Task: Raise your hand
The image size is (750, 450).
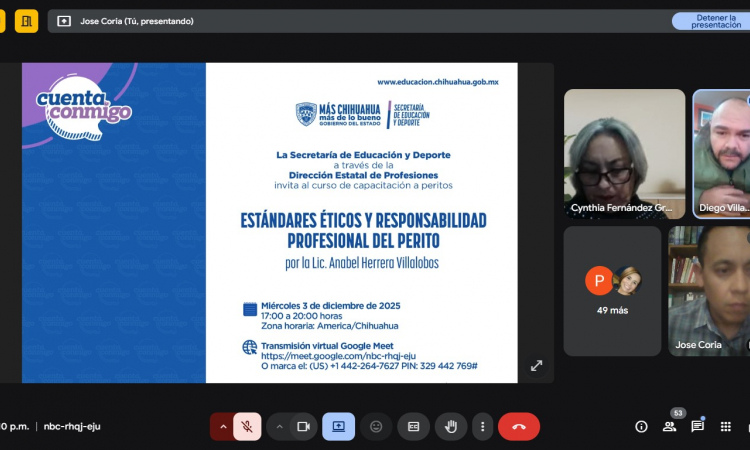Action: coord(451,426)
